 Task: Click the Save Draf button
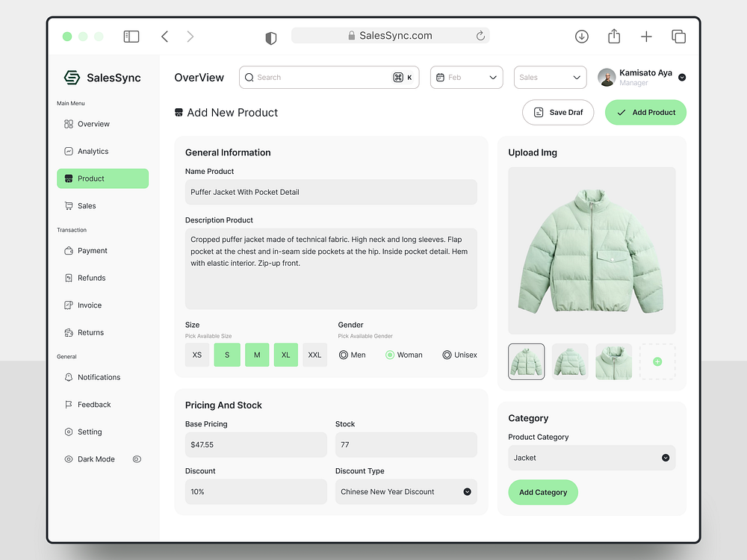[558, 112]
